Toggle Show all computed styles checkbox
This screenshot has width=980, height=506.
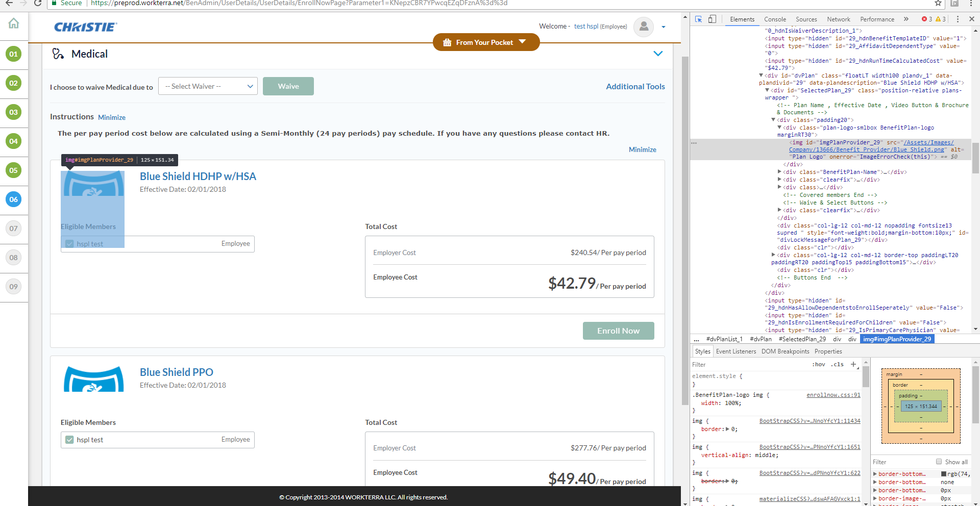point(939,462)
